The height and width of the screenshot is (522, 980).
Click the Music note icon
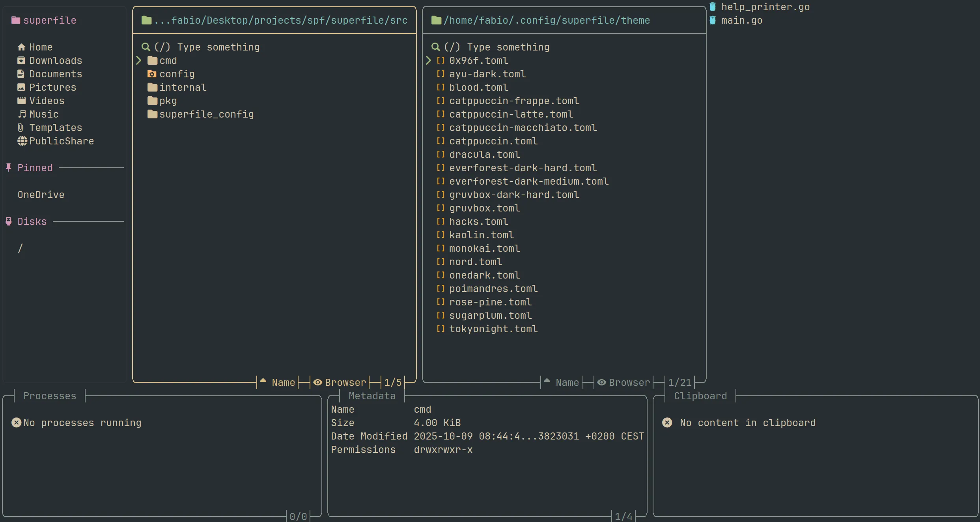(x=22, y=114)
